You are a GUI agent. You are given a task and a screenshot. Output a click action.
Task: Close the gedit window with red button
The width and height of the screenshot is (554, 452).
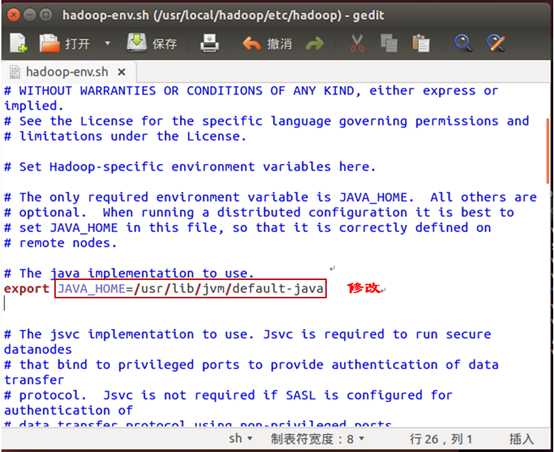tap(13, 15)
